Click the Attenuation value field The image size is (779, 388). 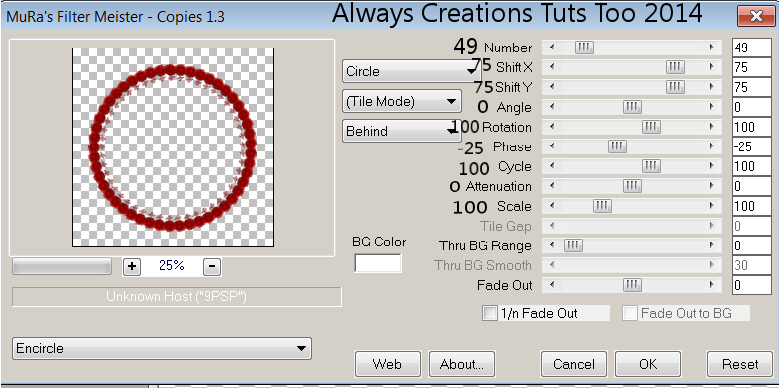(x=752, y=186)
